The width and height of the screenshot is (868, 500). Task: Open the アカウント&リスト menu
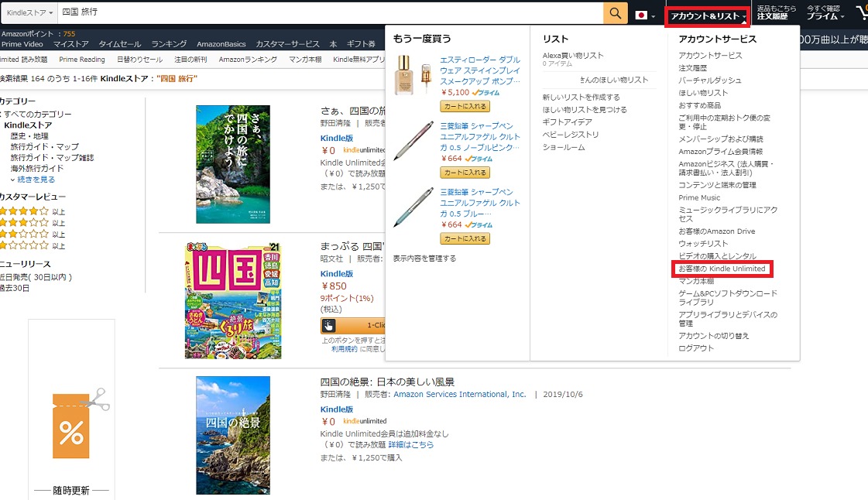click(708, 16)
